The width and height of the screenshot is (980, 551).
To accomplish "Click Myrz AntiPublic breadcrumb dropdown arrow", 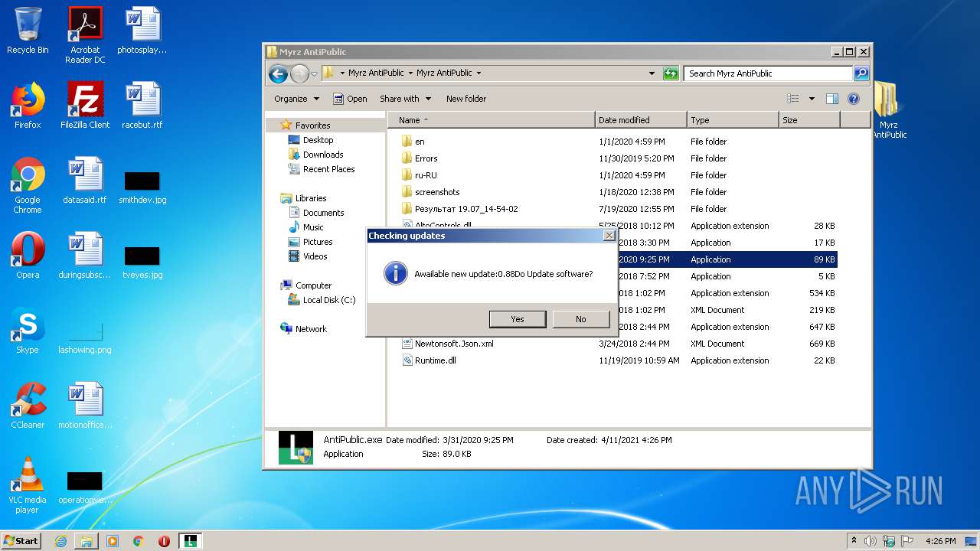I will pyautogui.click(x=479, y=73).
